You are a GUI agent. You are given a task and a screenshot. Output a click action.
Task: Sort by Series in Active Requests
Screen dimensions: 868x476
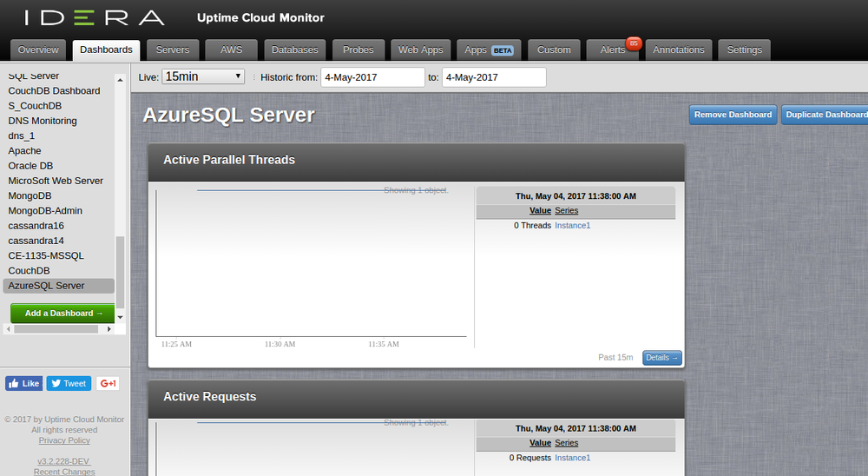[x=566, y=443]
